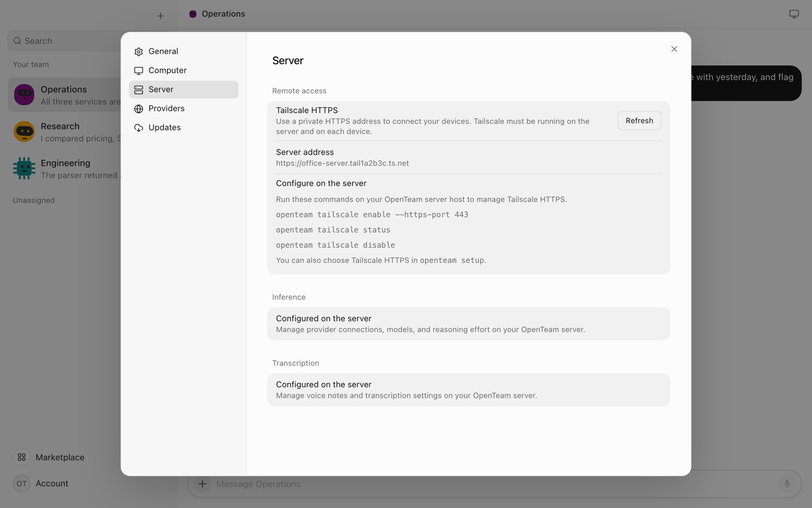812x508 pixels.
Task: Click the Research agent avatar
Action: pos(24,132)
